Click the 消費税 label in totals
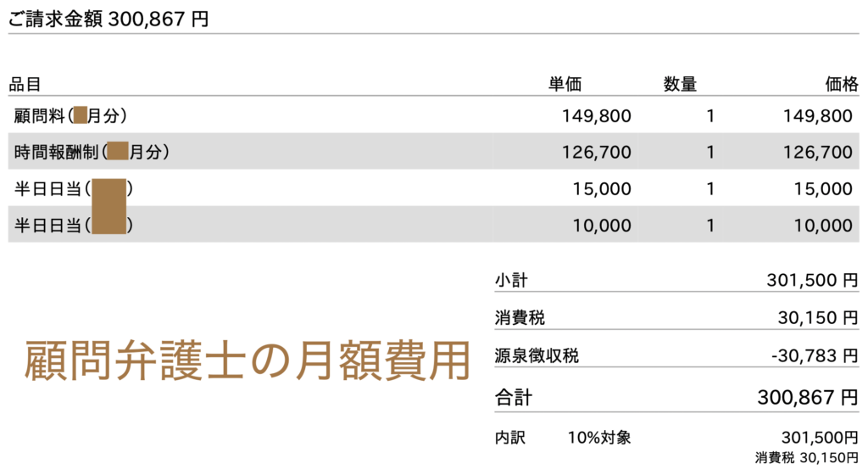Screen dimensions: 868x475 click(520, 318)
